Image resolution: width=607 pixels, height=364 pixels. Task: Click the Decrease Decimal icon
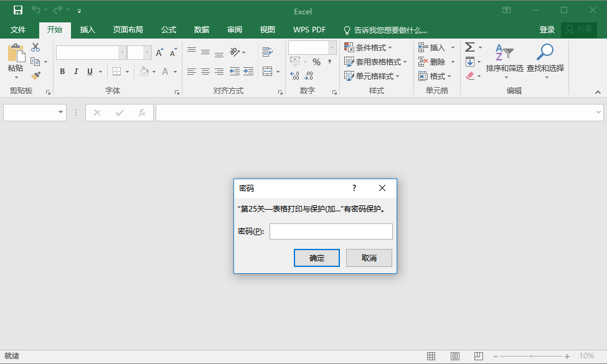click(x=309, y=75)
